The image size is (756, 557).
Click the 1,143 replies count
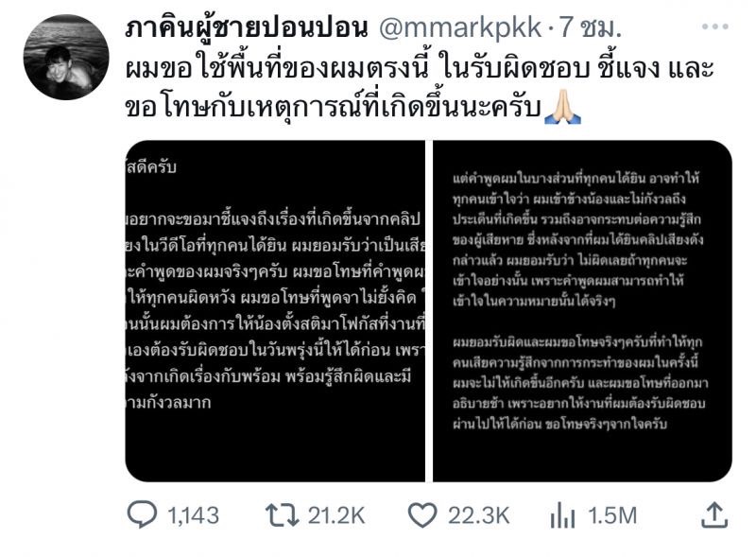pyautogui.click(x=194, y=515)
